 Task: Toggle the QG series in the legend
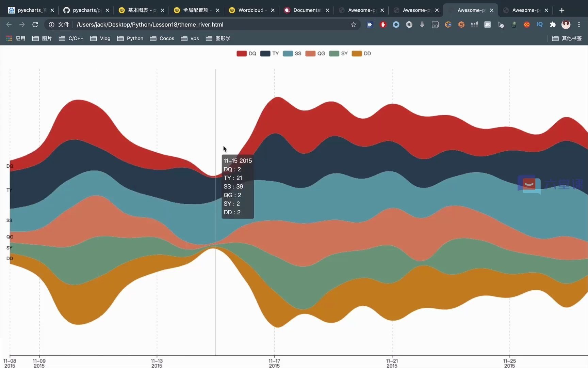click(315, 53)
